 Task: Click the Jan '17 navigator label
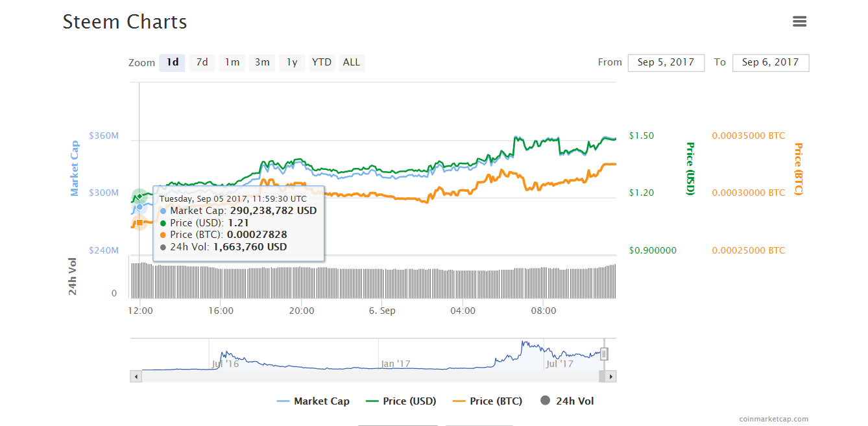point(396,364)
